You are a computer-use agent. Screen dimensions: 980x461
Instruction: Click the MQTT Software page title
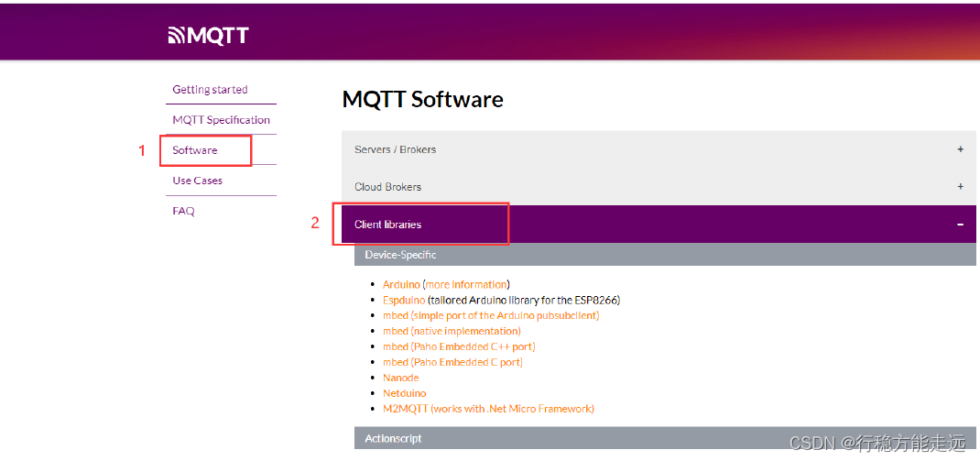click(422, 100)
